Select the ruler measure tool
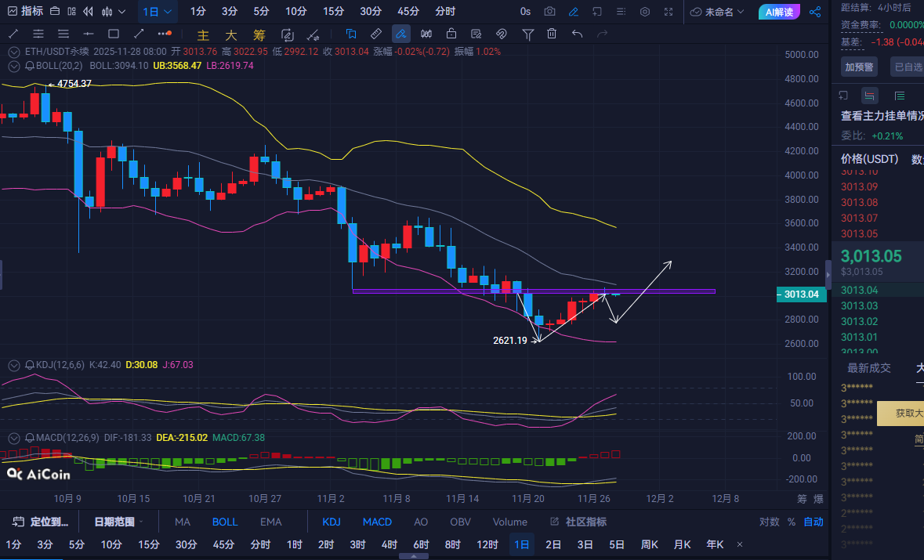The height and width of the screenshot is (560, 924). 375,34
